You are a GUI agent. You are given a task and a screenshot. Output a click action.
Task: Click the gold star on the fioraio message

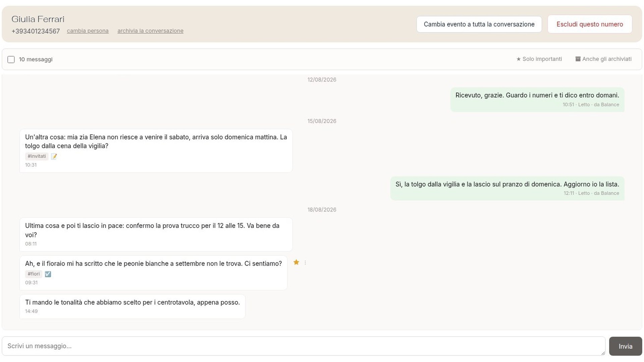coord(296,262)
